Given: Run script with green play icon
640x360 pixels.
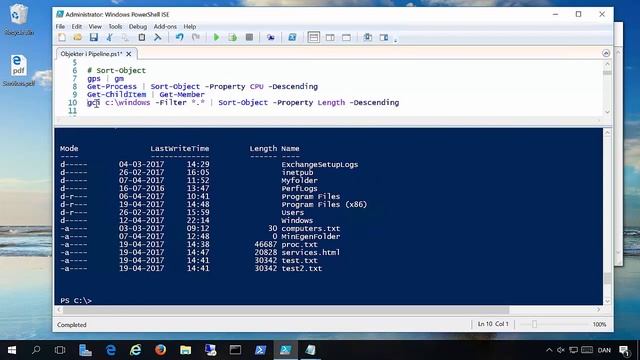Looking at the screenshot, I should point(216,38).
